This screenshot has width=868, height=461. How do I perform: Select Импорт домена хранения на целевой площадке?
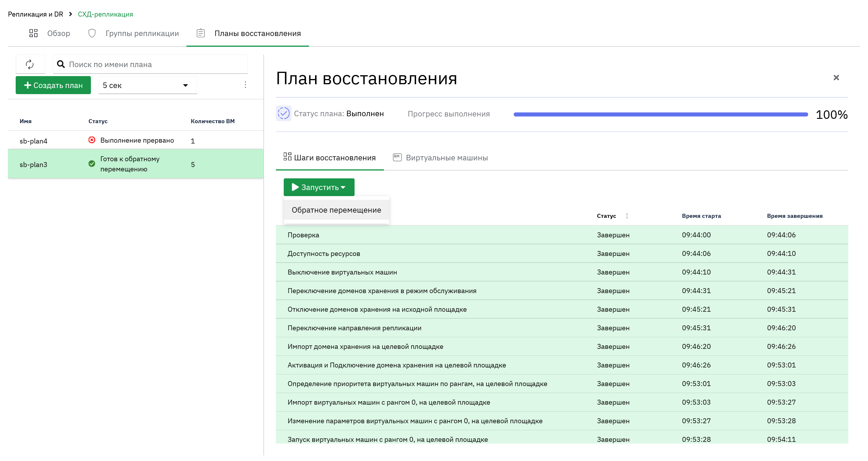(562, 347)
